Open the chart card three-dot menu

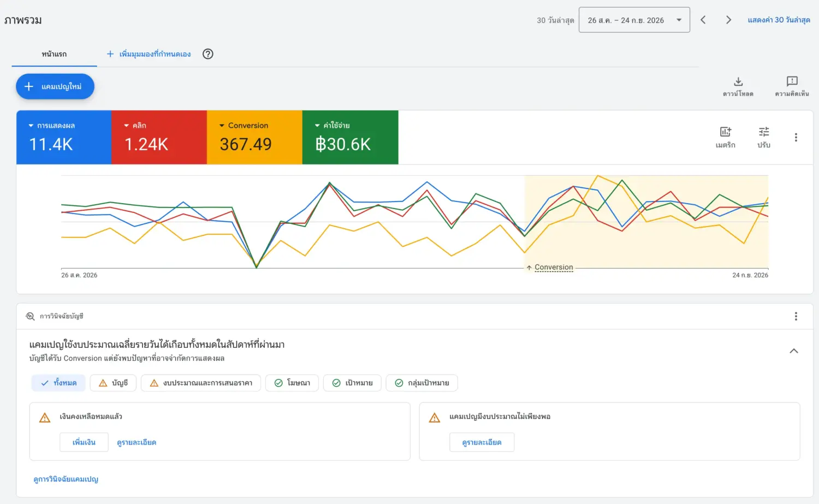click(796, 138)
